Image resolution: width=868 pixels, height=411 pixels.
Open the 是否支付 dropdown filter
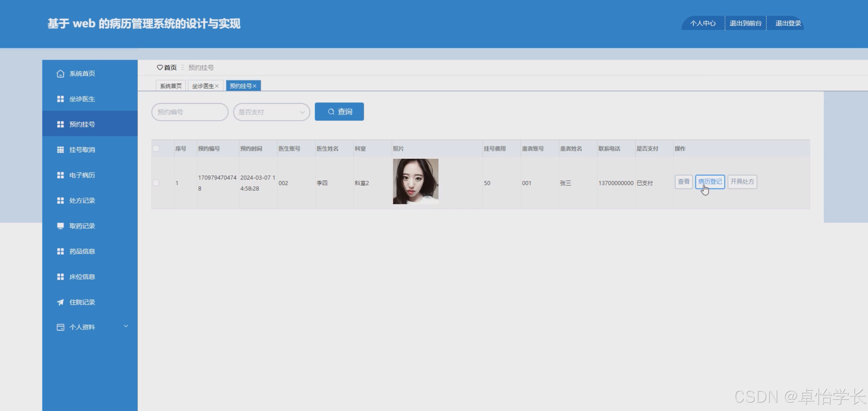pos(271,112)
